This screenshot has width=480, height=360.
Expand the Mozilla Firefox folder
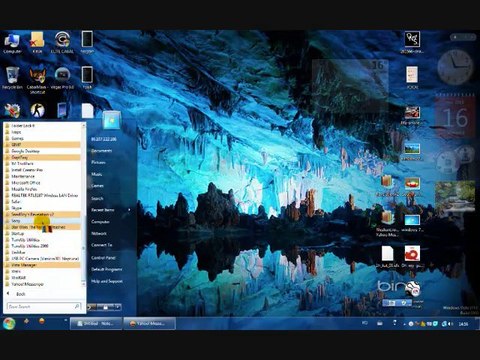click(42, 189)
